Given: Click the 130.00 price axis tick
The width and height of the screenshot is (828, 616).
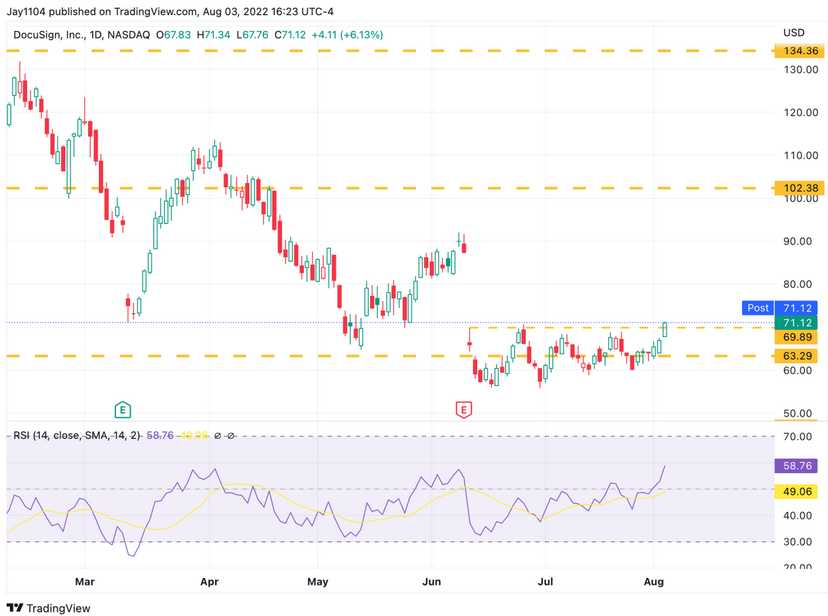Looking at the screenshot, I should click(801, 70).
